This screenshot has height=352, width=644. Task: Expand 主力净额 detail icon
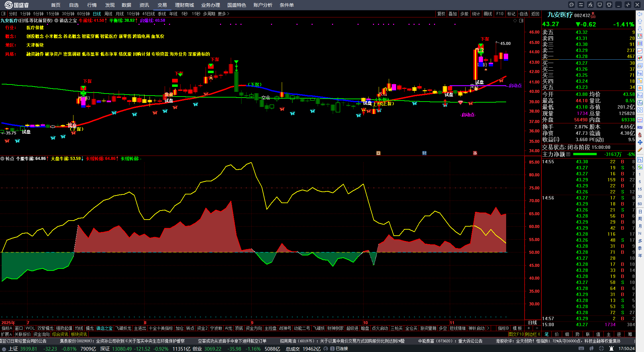[x=568, y=154]
